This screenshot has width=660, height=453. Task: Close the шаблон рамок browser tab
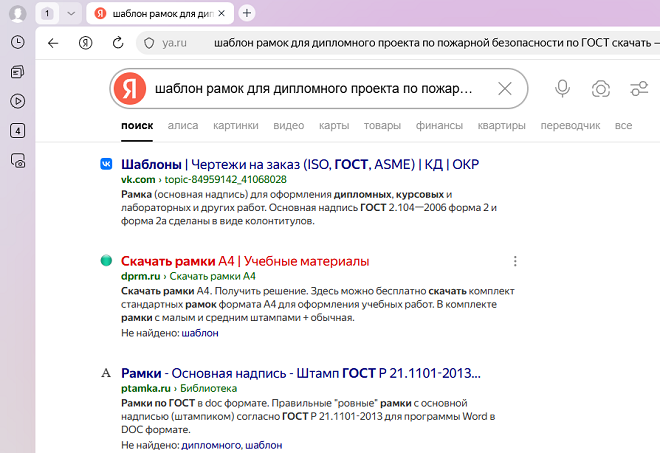point(221,13)
